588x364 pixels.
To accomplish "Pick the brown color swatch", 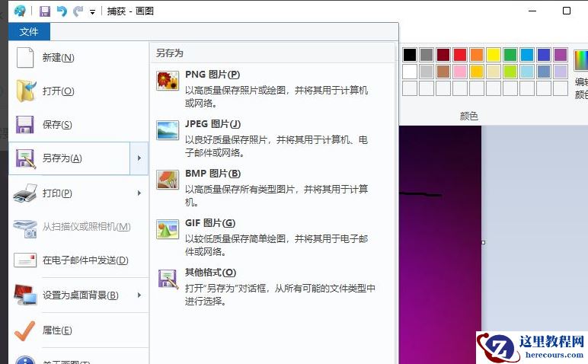I will pyautogui.click(x=443, y=72).
